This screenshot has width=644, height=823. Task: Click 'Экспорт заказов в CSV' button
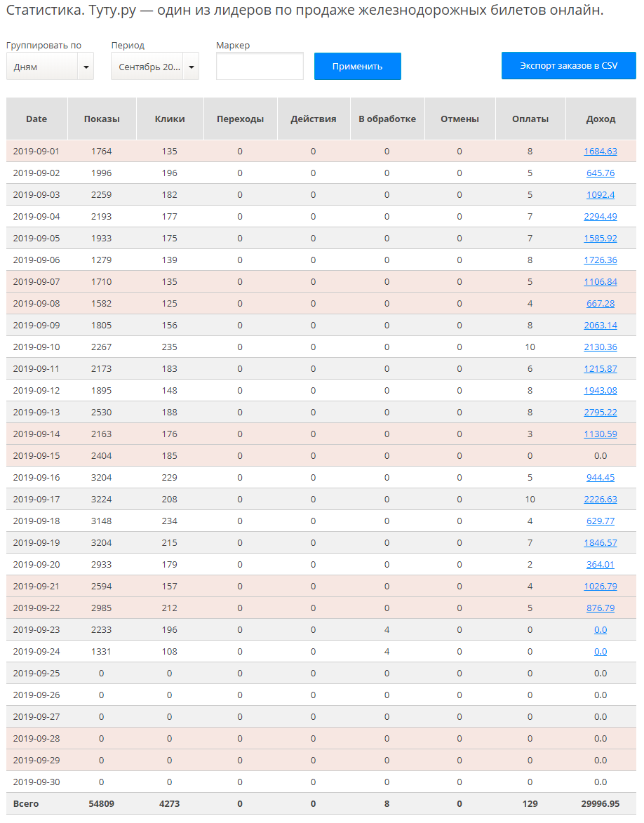coord(568,65)
